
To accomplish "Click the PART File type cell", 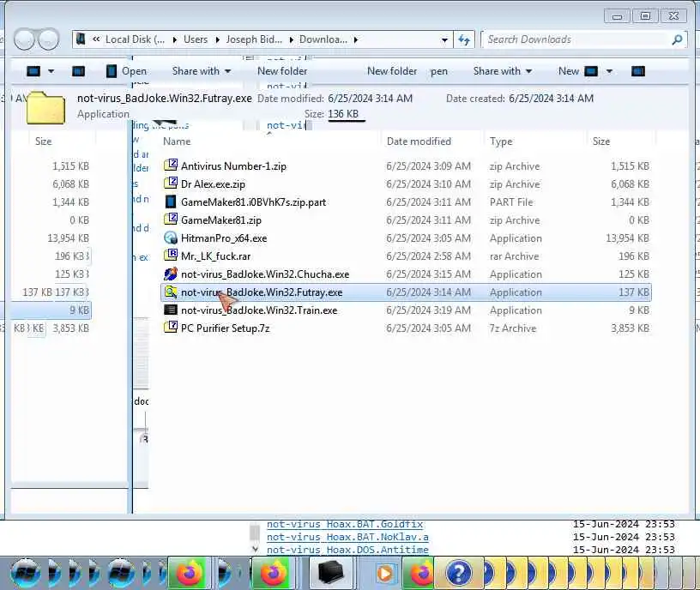I will point(511,202).
